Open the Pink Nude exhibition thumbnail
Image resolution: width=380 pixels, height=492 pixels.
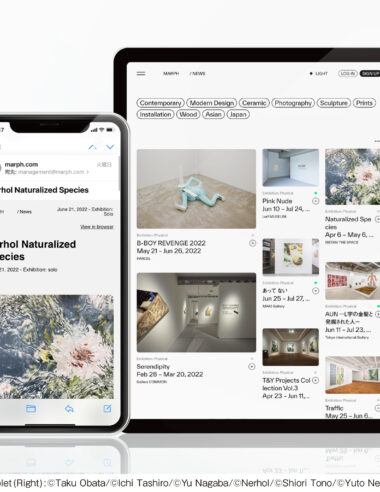point(290,168)
